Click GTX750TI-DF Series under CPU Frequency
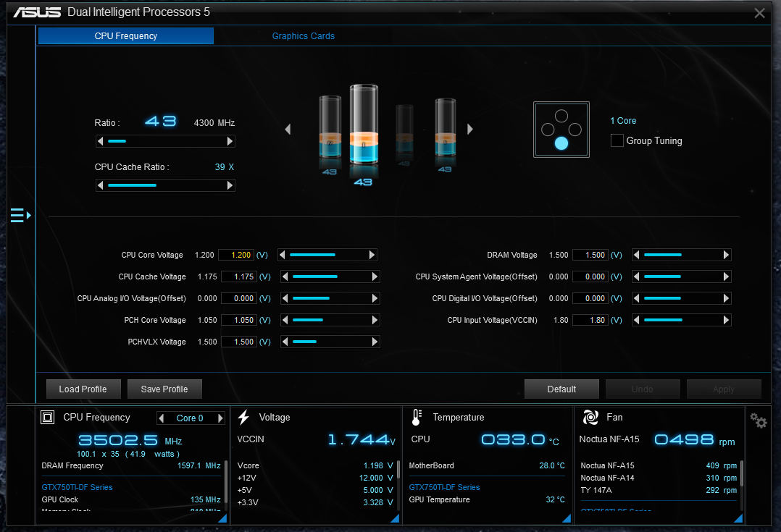781x532 pixels. [x=78, y=487]
